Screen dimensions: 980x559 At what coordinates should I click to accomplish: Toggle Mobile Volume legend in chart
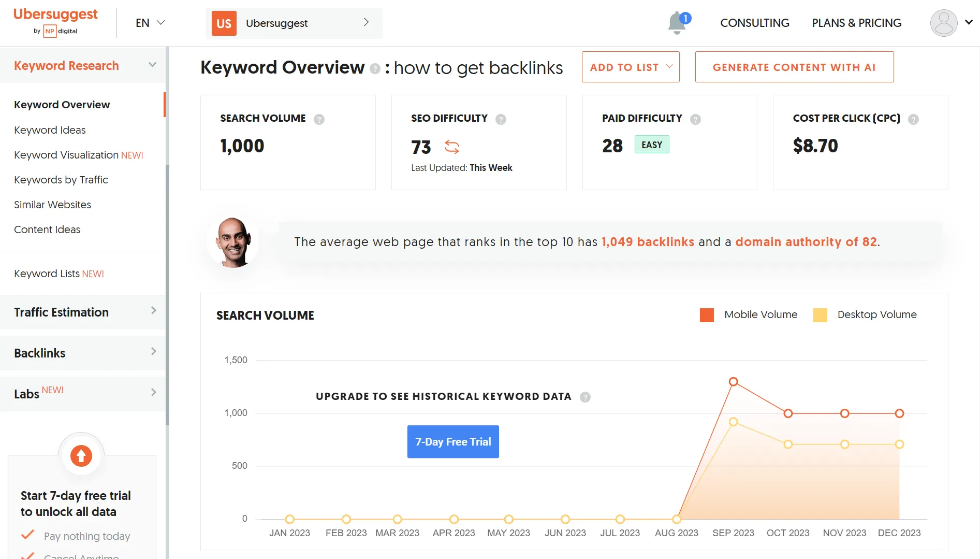click(748, 314)
